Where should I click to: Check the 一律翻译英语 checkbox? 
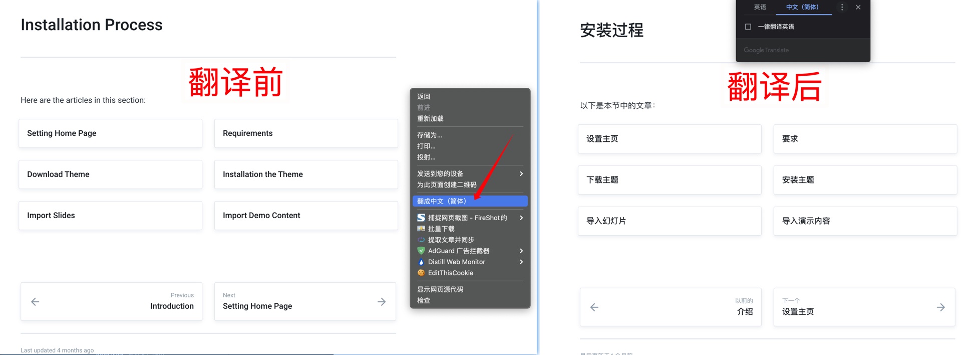pos(748,27)
